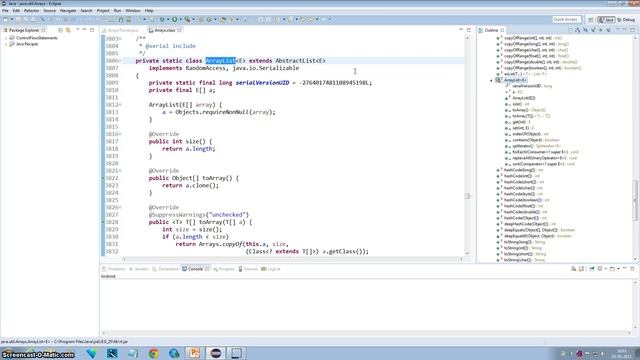The height and width of the screenshot is (360, 640).
Task: Minimize the editor area
Action: [461, 30]
